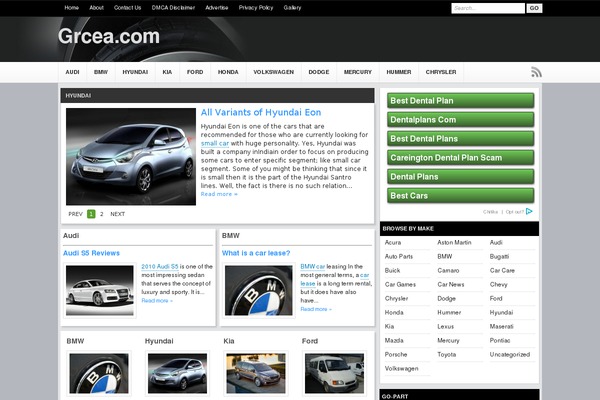
Task: Go to Contact Us page
Action: [x=127, y=8]
